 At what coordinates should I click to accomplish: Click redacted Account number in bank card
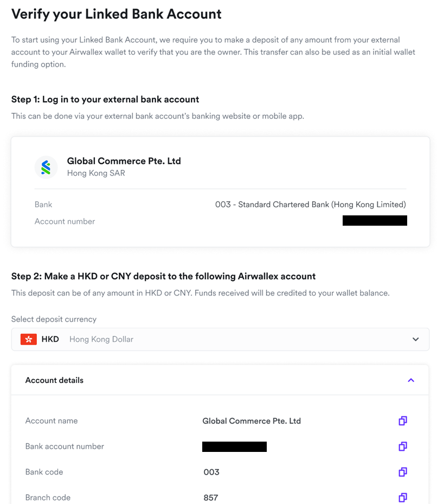[375, 221]
